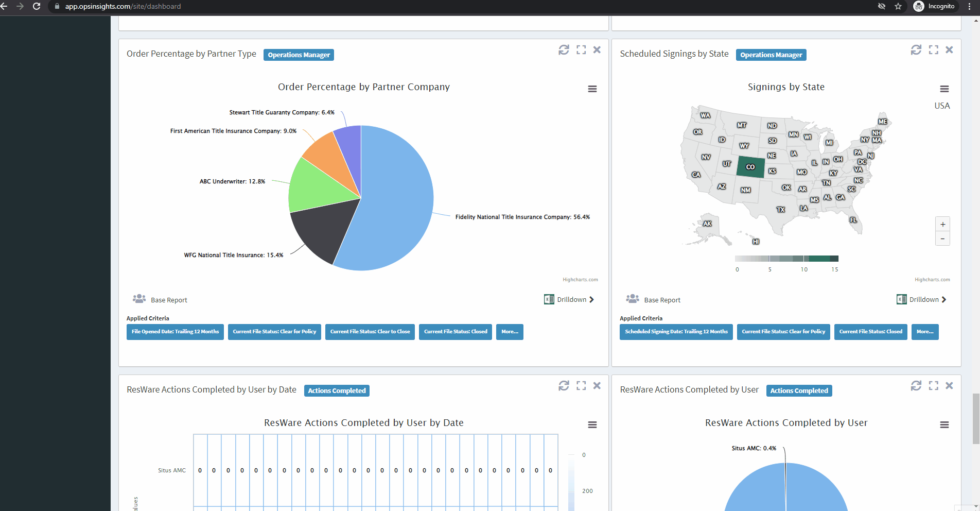
Task: Zoom out on the USA map
Action: pos(942,239)
